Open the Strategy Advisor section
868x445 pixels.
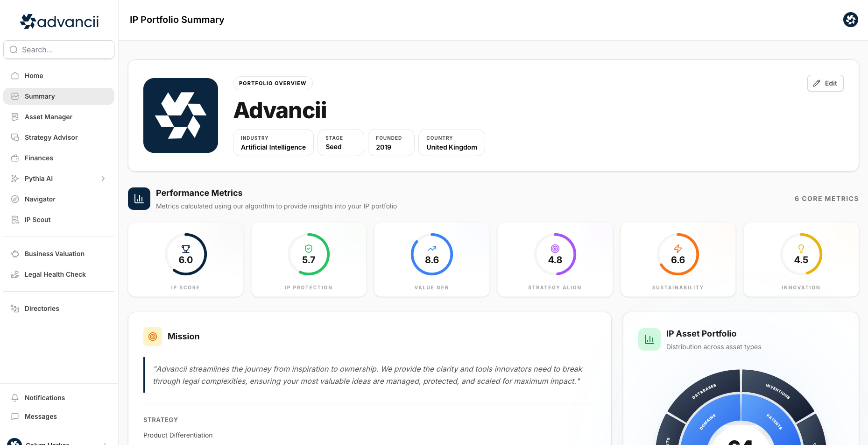[x=51, y=137]
